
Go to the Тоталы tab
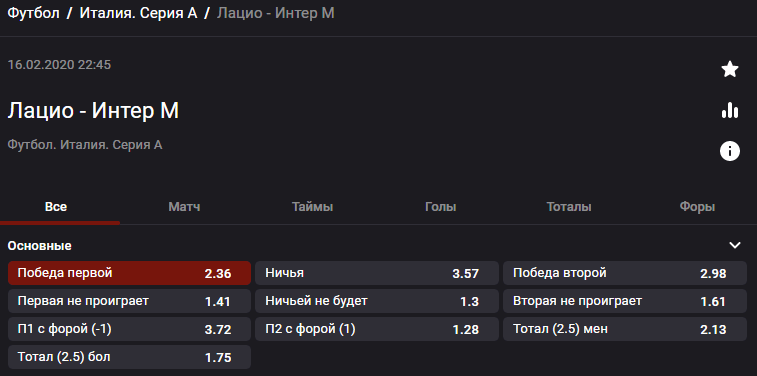(x=569, y=207)
